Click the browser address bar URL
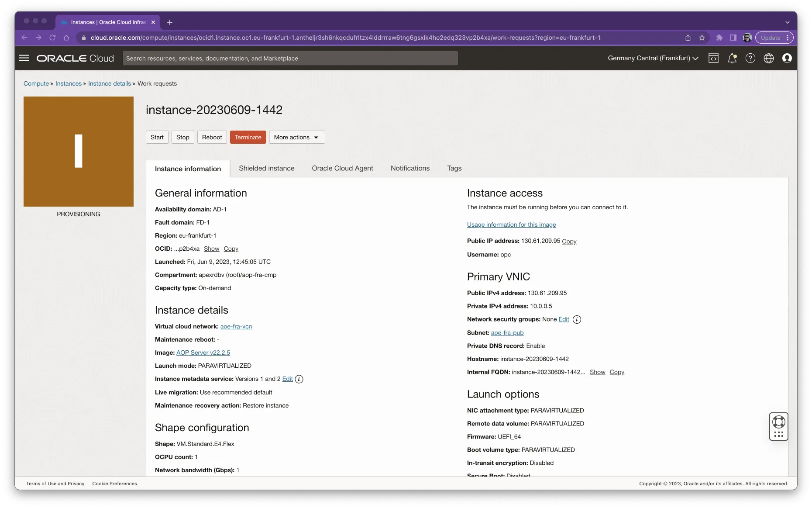Viewport: 812px width, 508px height. pos(345,38)
